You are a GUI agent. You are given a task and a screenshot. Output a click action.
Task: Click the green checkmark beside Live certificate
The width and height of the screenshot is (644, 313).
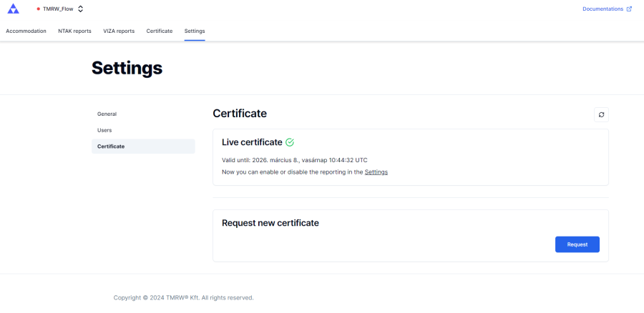point(290,142)
